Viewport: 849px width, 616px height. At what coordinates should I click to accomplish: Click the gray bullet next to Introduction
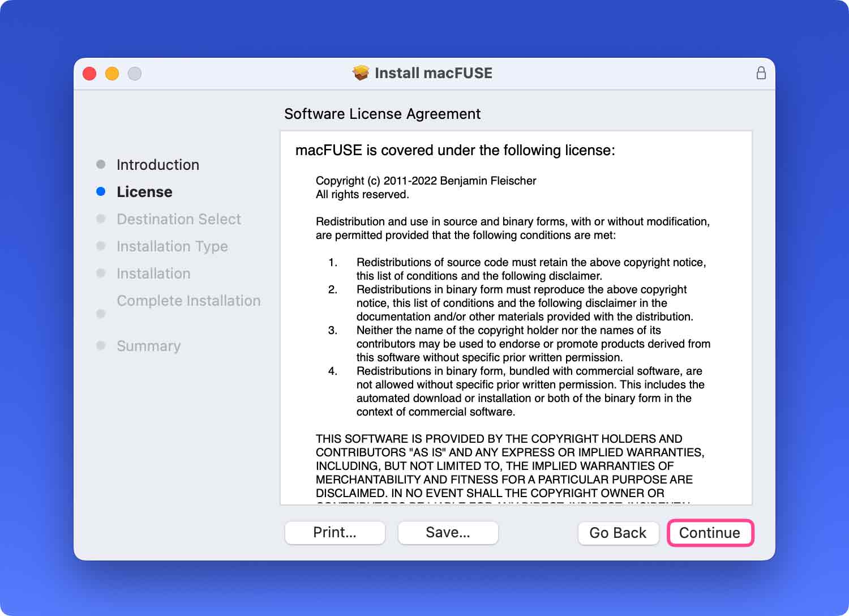[x=101, y=164]
